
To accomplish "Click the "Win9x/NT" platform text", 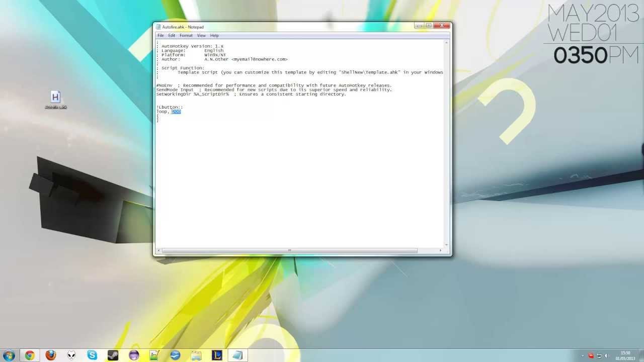I will point(215,55).
